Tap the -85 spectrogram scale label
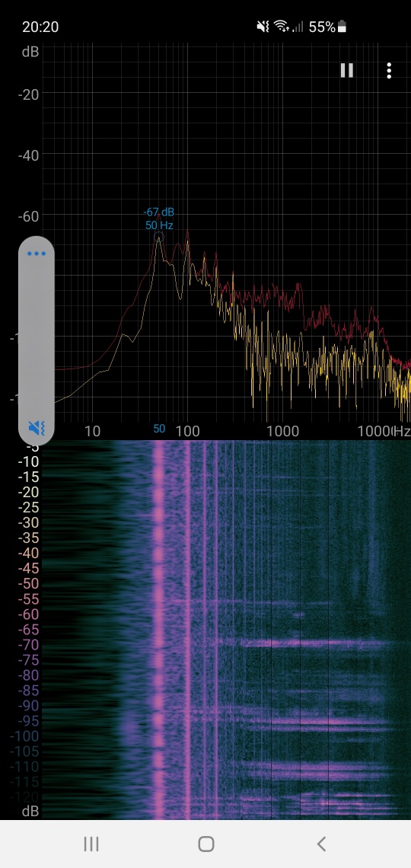The width and height of the screenshot is (411, 868). coord(27,691)
